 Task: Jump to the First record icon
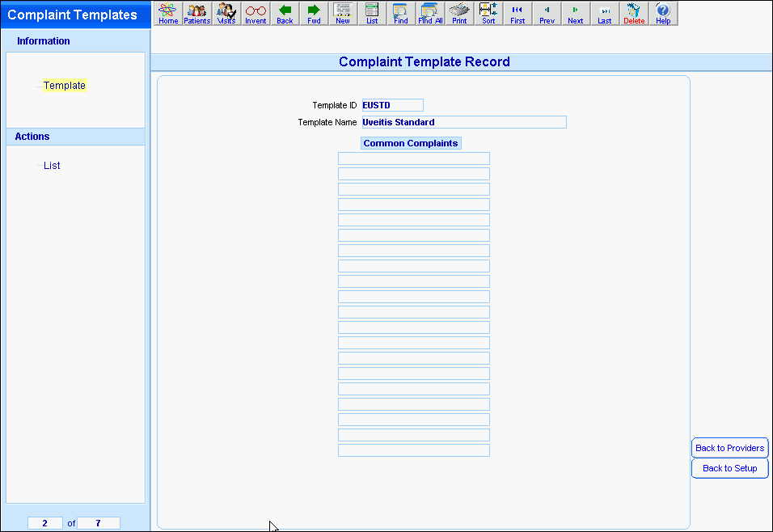517,13
